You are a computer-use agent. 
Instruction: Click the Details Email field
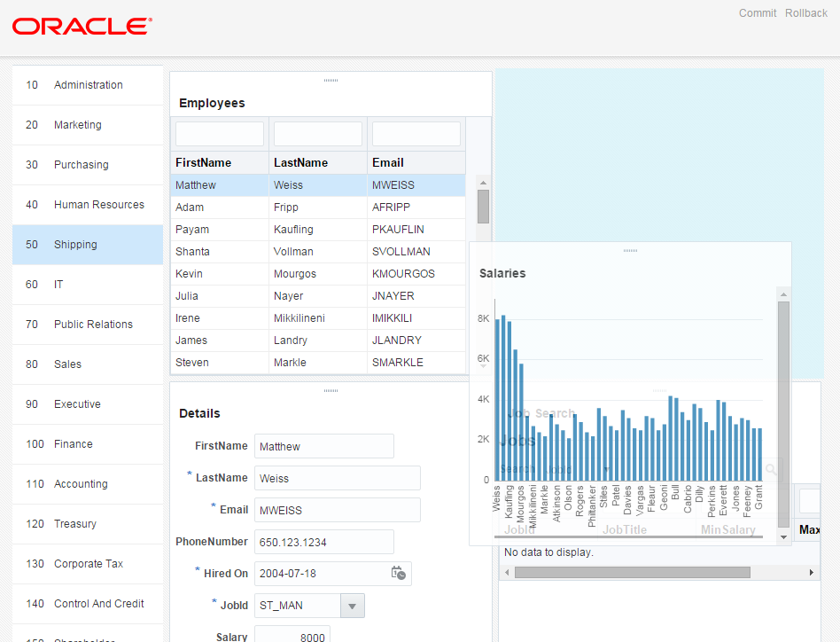338,510
